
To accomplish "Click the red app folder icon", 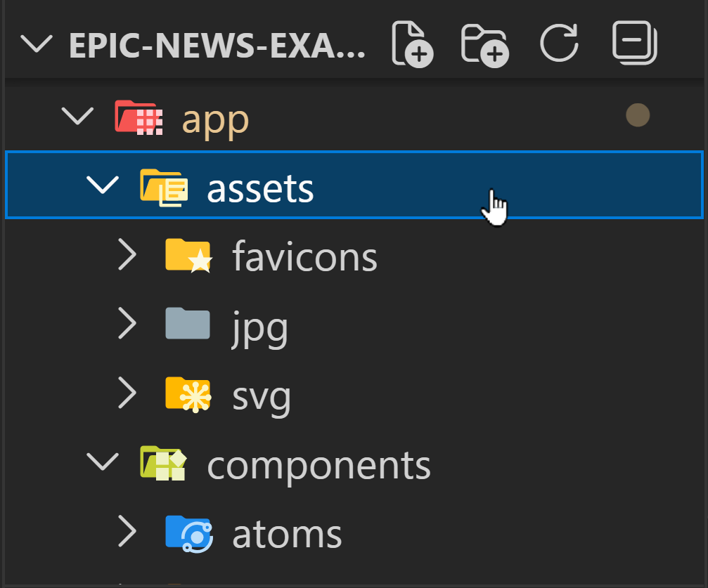I will point(138,117).
